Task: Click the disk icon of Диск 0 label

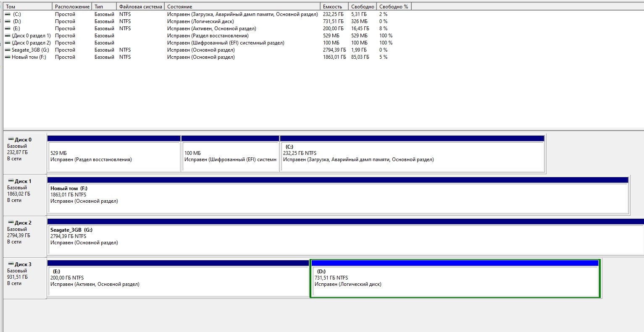Action: 11,139
